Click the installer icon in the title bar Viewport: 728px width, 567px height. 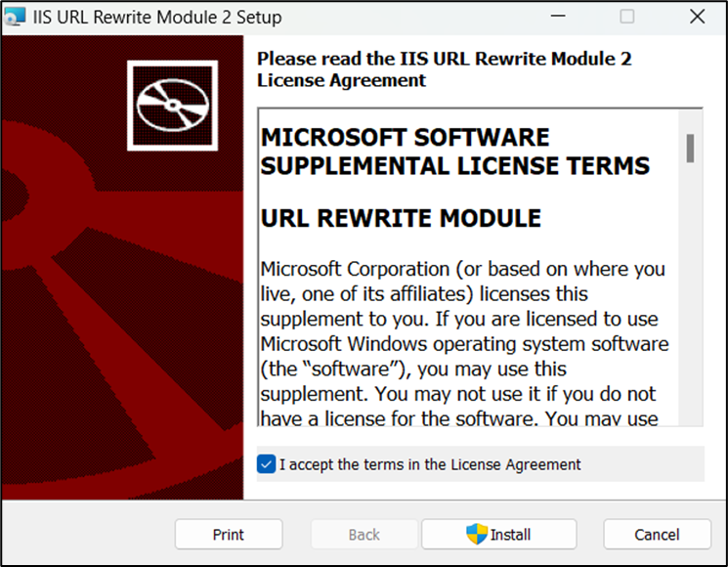[16, 18]
